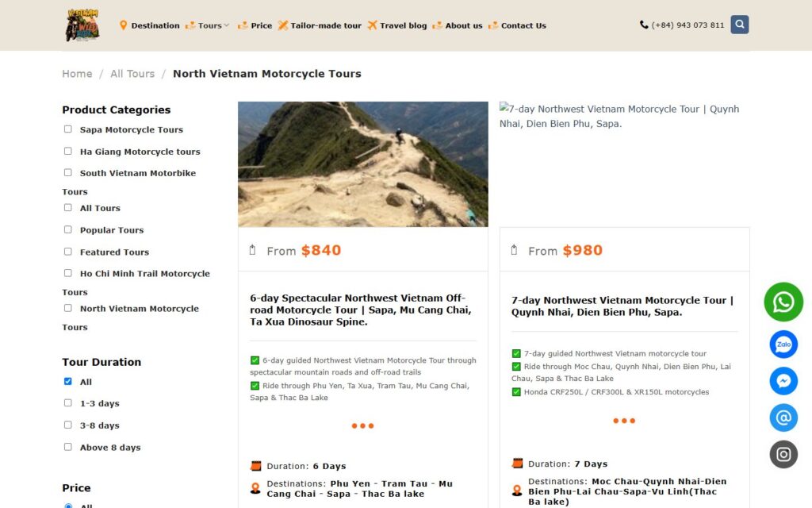Click the map pin icon beside Phu Yen destinations
The width and height of the screenshot is (812, 508).
[255, 488]
